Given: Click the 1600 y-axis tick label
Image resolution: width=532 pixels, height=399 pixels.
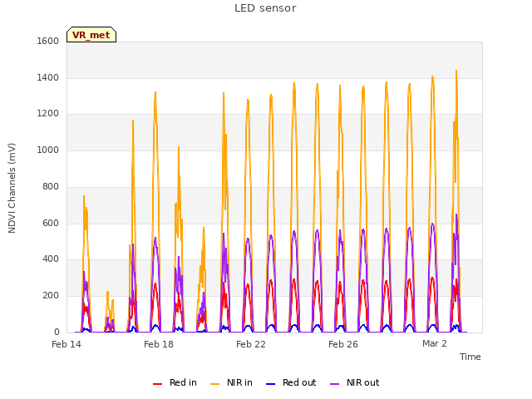Looking at the screenshot, I should [48, 41].
